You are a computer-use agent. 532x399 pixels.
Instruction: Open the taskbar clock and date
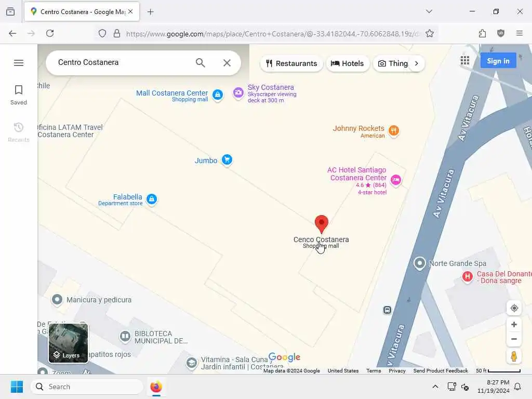pyautogui.click(x=494, y=387)
